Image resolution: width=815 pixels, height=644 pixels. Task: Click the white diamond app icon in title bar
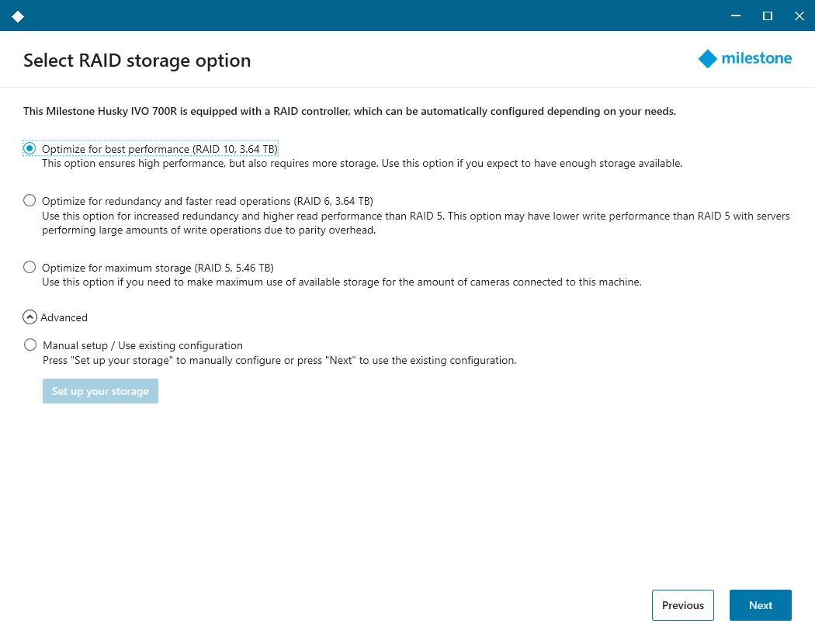click(18, 16)
